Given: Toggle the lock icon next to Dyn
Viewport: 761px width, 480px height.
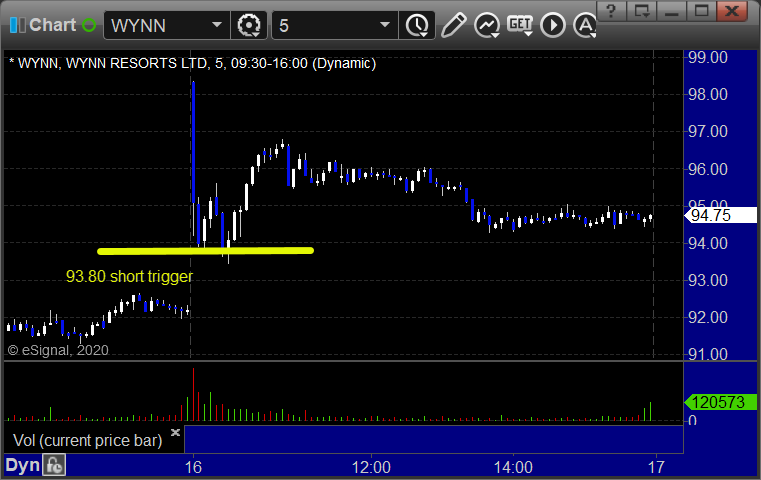Looking at the screenshot, I should (x=53, y=465).
